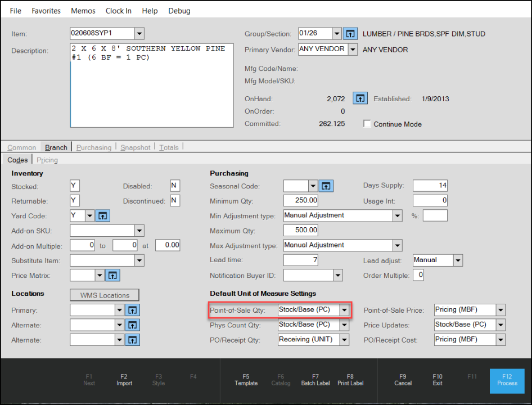Expand Add-on SKU dropdown
532x405 pixels.
[x=139, y=231]
